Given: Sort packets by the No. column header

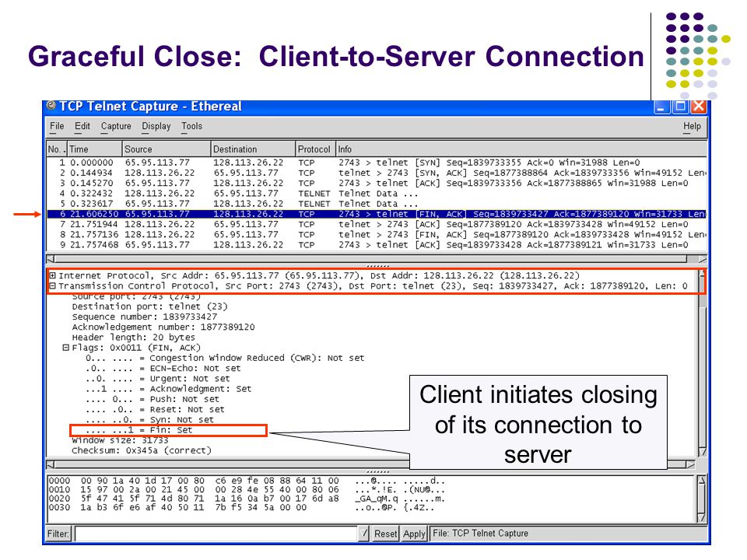Looking at the screenshot, I should coord(56,149).
